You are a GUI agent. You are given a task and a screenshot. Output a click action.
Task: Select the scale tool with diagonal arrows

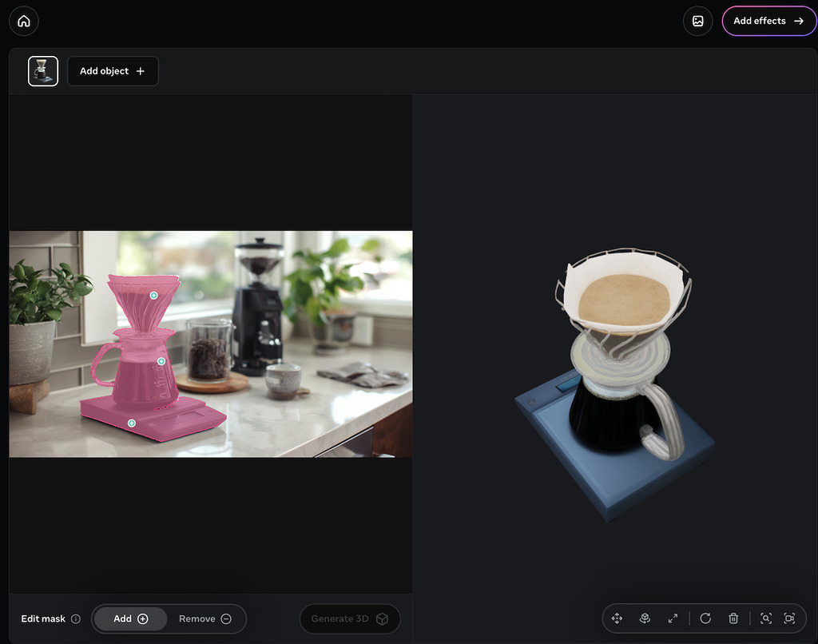coord(673,618)
